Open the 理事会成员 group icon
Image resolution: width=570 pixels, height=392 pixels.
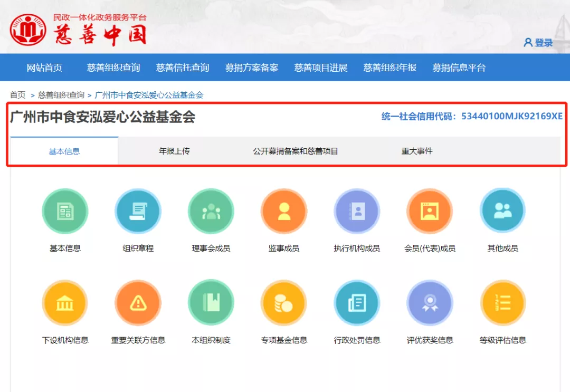pyautogui.click(x=211, y=211)
